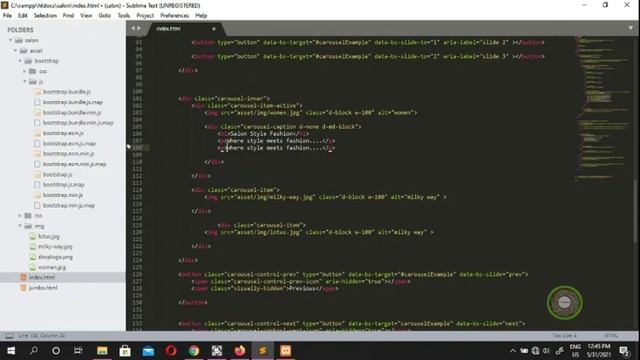Open the Help menu
This screenshot has width=640, height=360.
(x=201, y=16)
